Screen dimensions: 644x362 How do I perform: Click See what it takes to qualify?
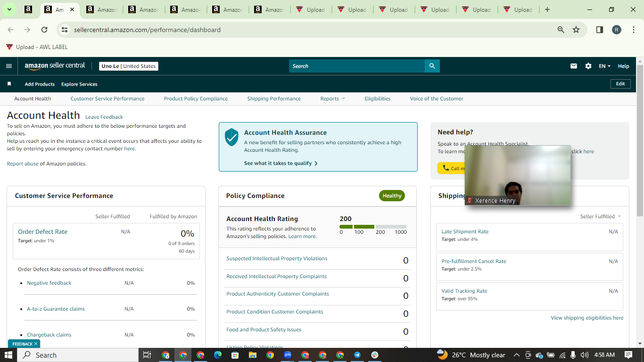pyautogui.click(x=281, y=163)
